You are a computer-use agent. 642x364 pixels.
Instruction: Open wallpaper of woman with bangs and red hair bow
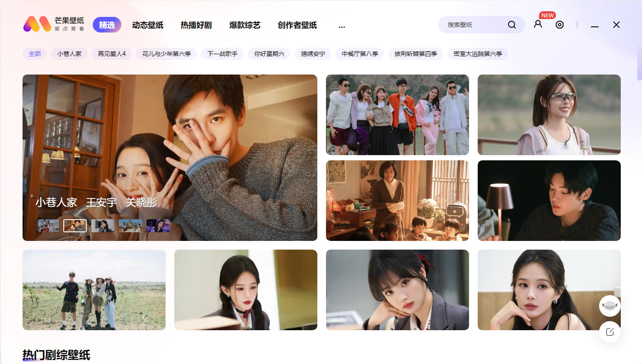pos(398,290)
